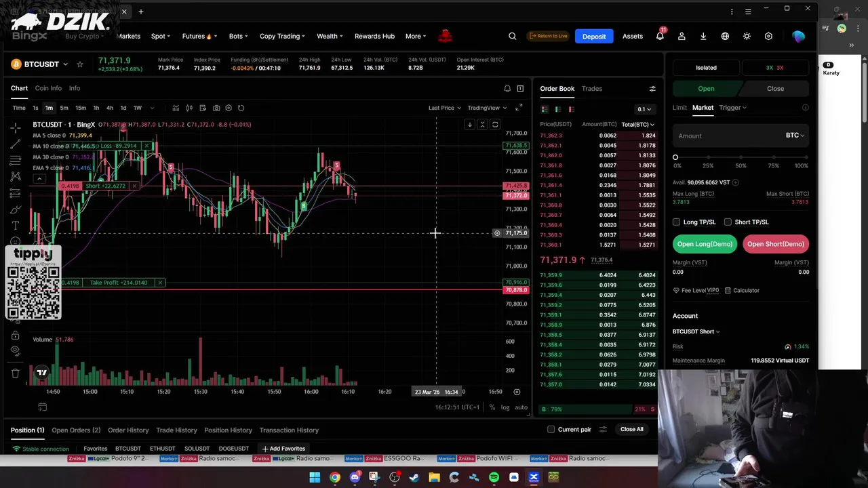This screenshot has height=488, width=868.
Task: Toggle log scale on chart
Action: 505,407
